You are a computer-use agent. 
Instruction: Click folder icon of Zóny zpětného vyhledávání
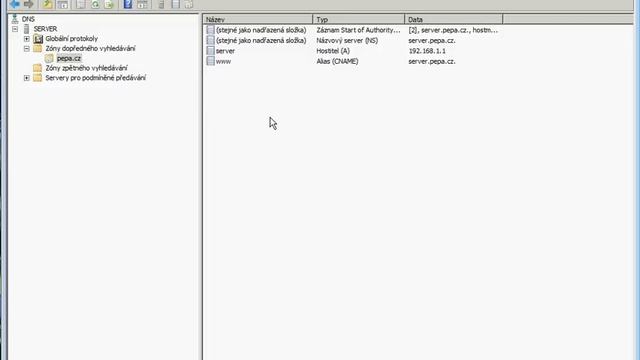pyautogui.click(x=38, y=68)
